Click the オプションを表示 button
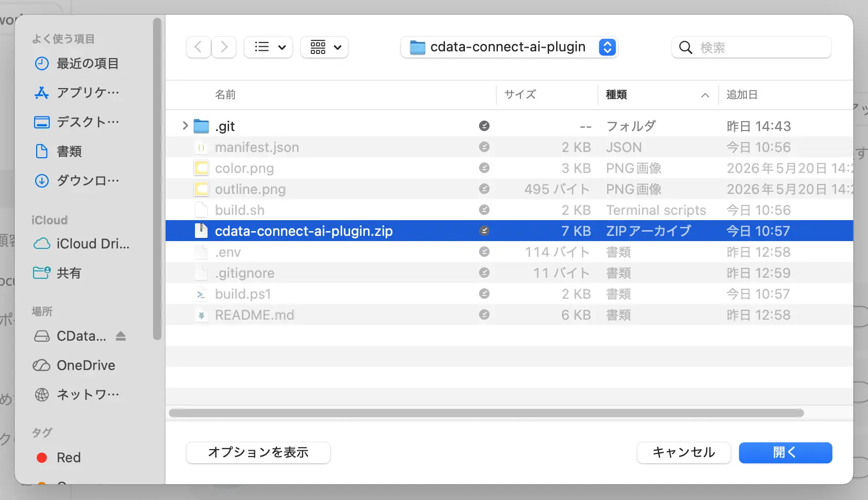This screenshot has height=500, width=868. pos(258,452)
